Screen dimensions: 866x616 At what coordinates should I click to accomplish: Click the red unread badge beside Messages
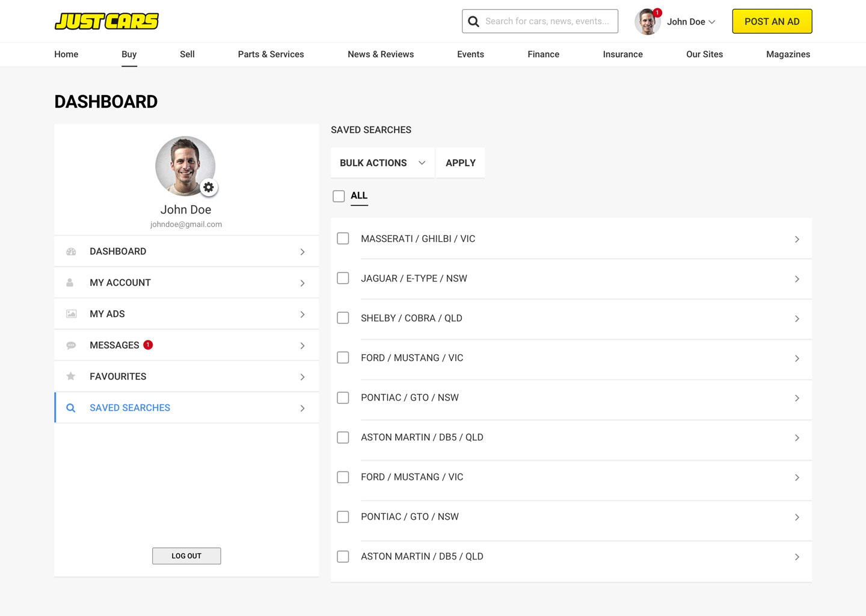pos(148,345)
